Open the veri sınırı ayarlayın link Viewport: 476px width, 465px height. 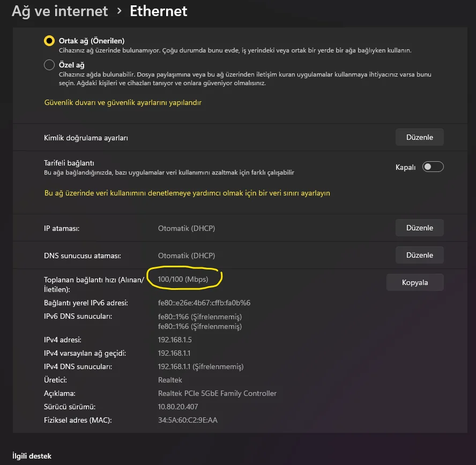click(x=187, y=193)
